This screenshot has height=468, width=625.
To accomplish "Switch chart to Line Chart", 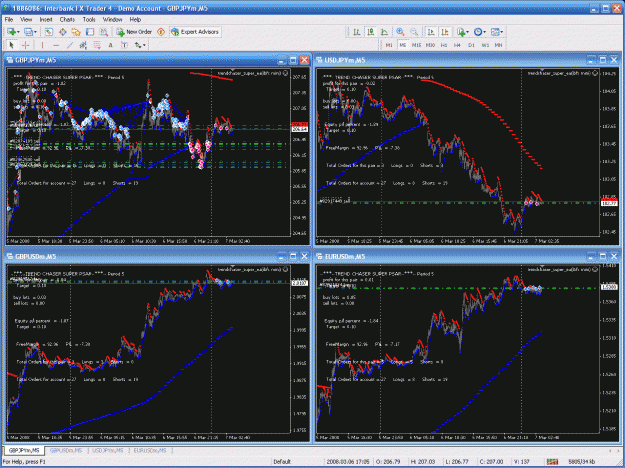I will 384,32.
